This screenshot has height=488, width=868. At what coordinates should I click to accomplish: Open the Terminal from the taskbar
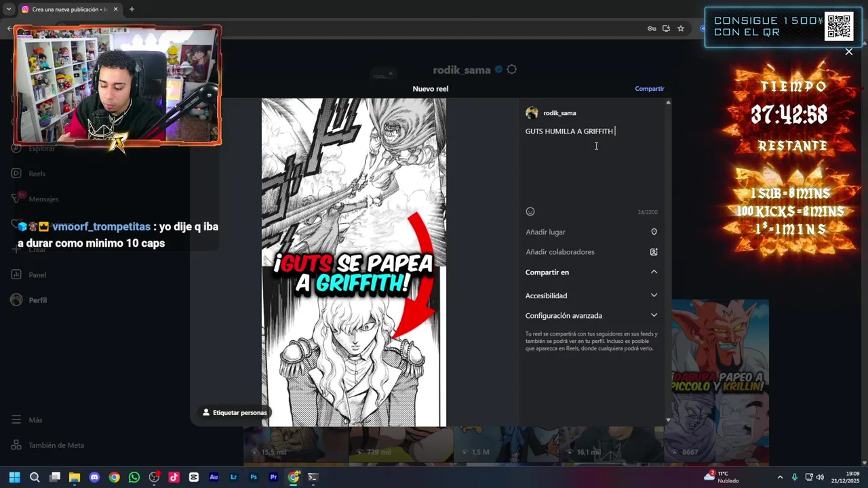click(313, 477)
